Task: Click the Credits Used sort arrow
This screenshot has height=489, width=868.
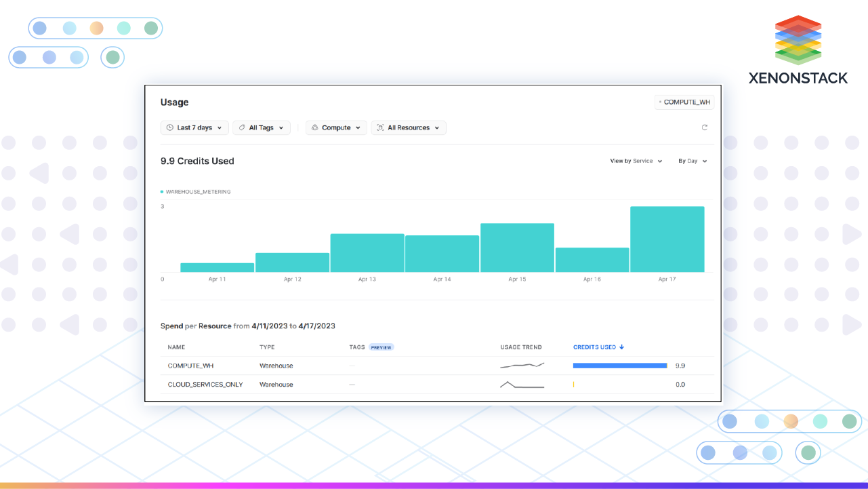Action: pyautogui.click(x=621, y=347)
